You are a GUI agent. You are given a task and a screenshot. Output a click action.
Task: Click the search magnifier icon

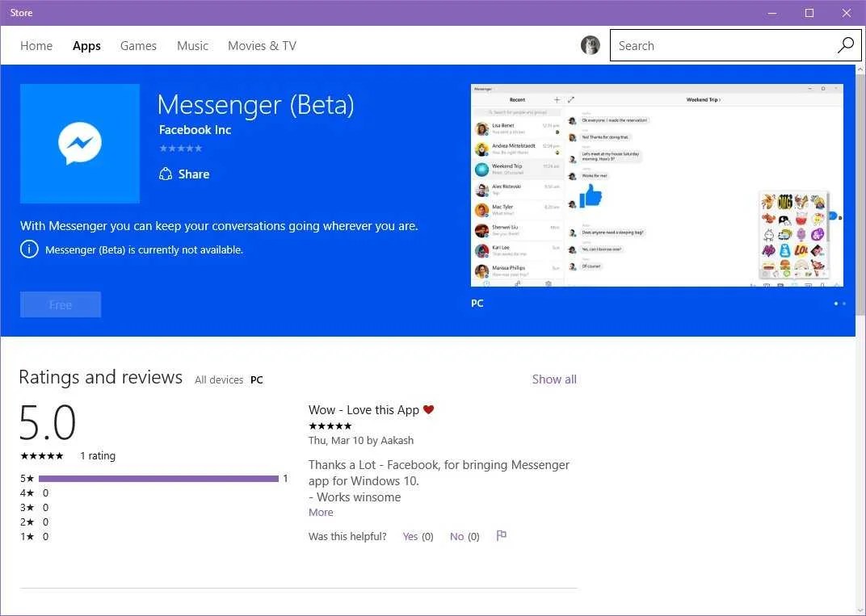pyautogui.click(x=846, y=45)
